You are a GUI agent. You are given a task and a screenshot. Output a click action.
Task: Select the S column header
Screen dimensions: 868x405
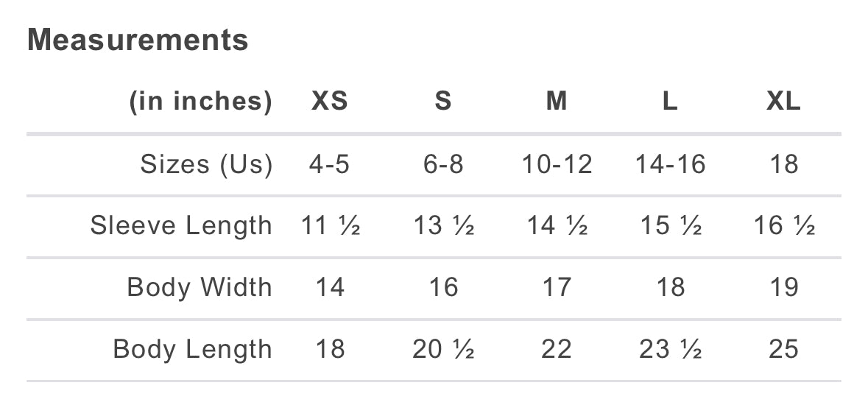pos(442,102)
